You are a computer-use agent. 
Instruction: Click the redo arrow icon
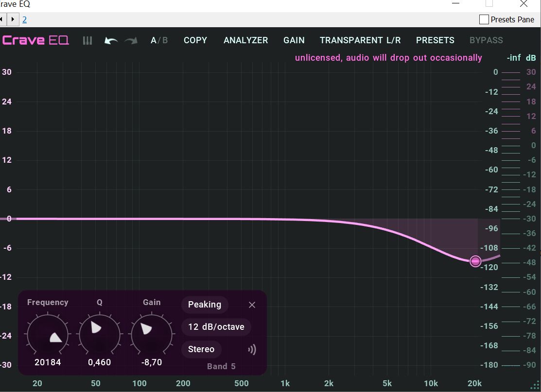[131, 40]
